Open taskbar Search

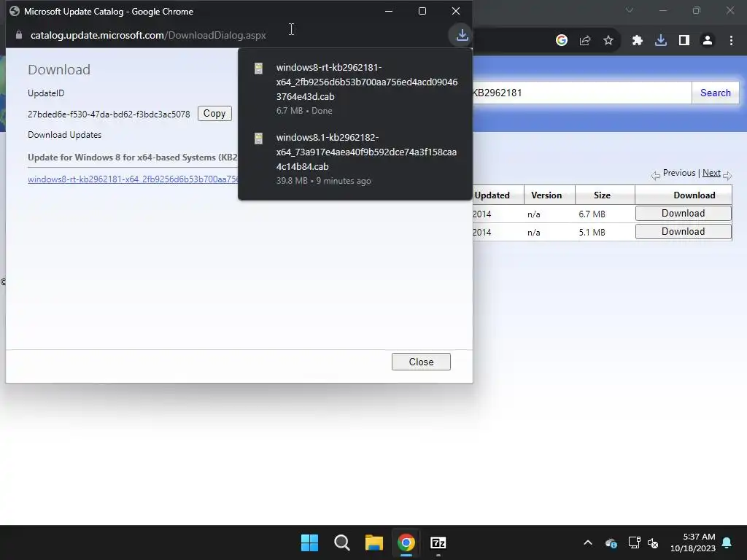(341, 542)
